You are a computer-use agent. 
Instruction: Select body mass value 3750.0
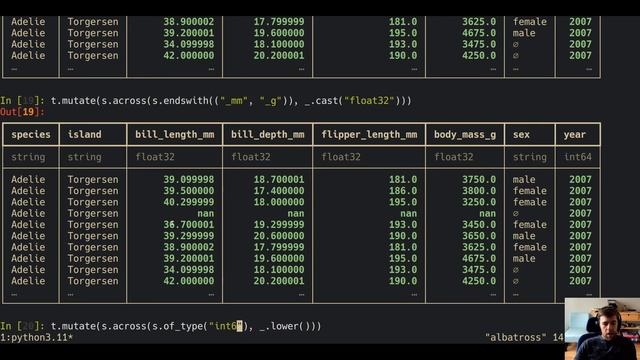(479, 180)
